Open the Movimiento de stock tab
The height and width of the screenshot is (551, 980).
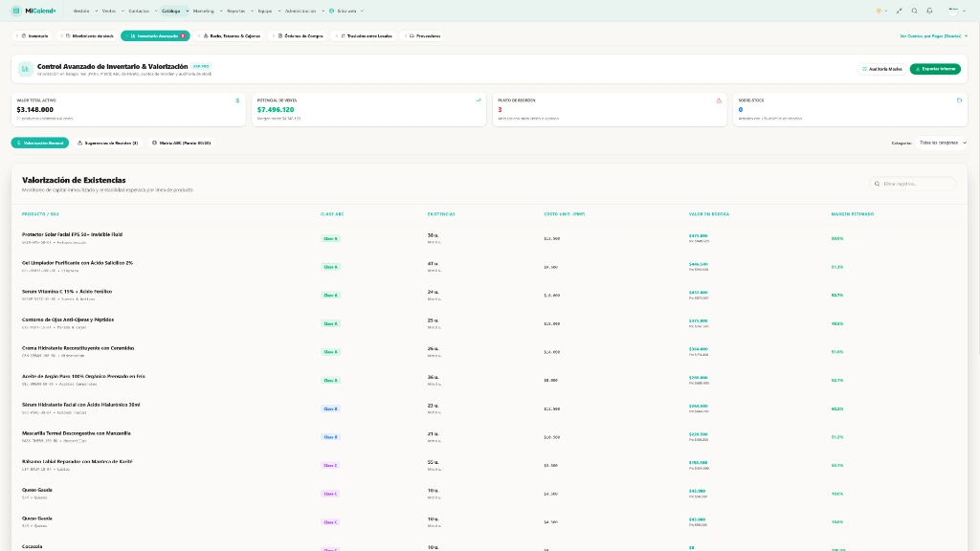click(x=89, y=36)
